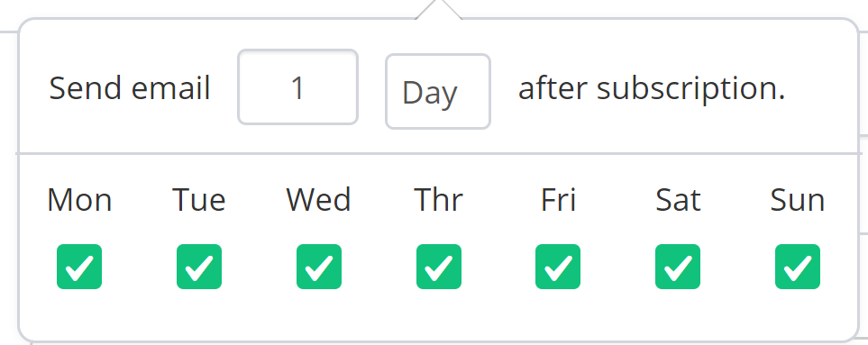Image resolution: width=868 pixels, height=345 pixels.
Task: Click the popover pointer arrow at top
Action: point(438,10)
